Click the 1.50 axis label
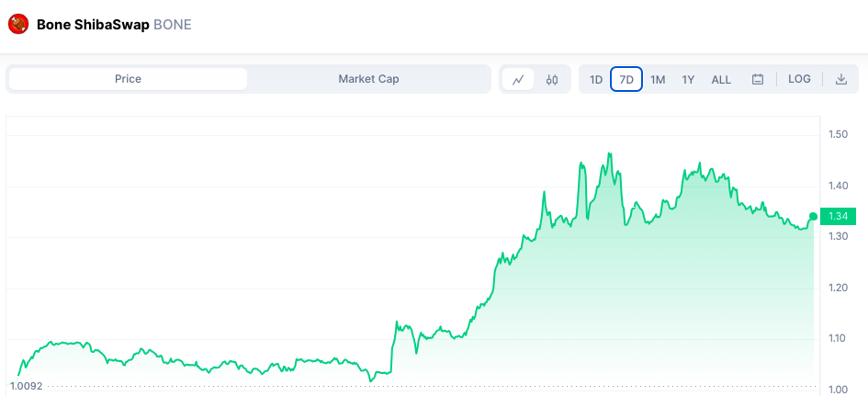 tap(838, 134)
